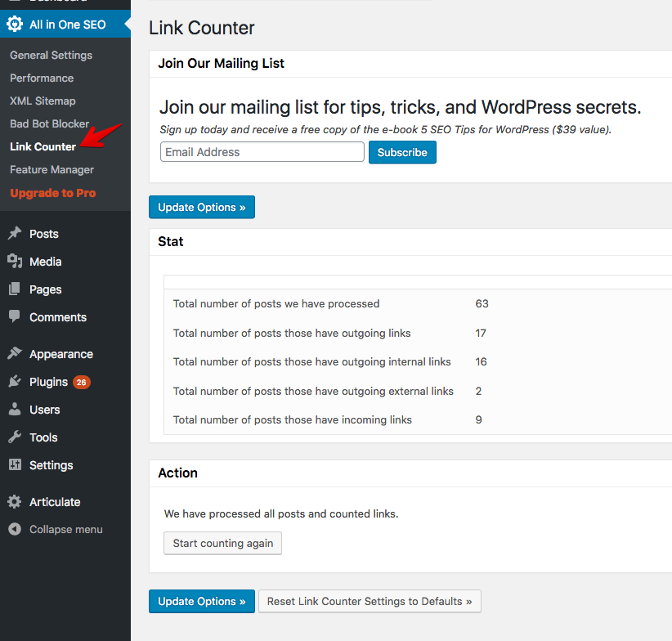The image size is (672, 641).
Task: Open Bad Bot Blocker submenu item
Action: tap(49, 123)
